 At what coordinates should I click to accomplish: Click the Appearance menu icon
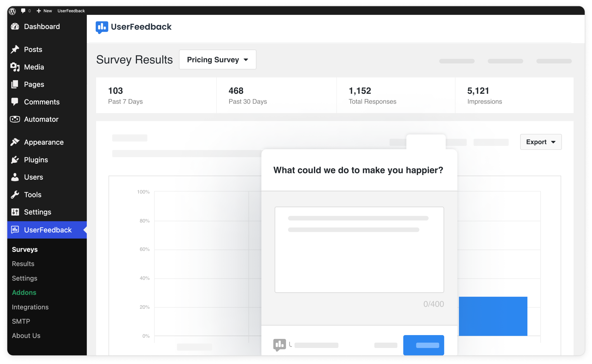click(15, 142)
